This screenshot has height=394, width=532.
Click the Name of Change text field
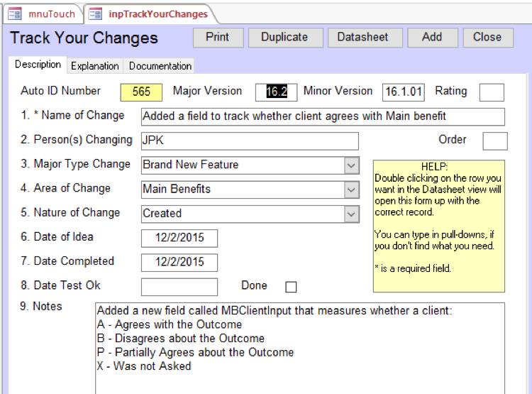point(323,116)
